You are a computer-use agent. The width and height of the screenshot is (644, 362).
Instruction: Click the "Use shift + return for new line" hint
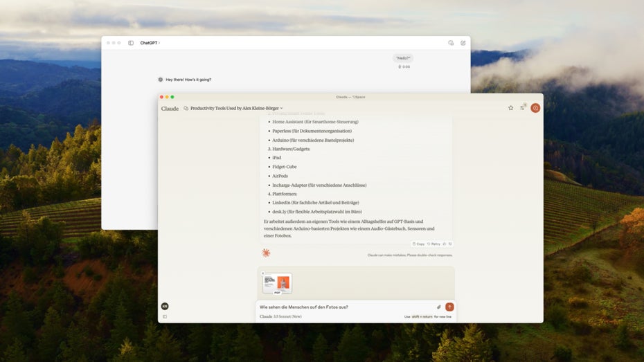pos(427,316)
